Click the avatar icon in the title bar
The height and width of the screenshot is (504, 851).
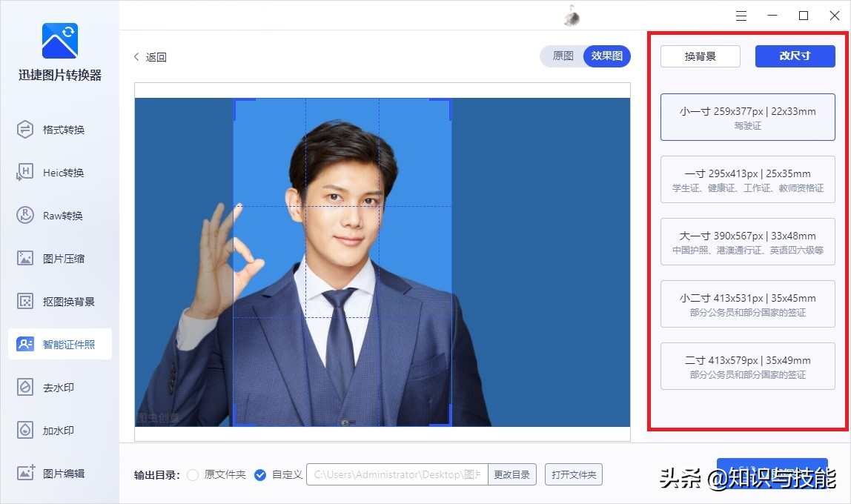click(x=572, y=15)
